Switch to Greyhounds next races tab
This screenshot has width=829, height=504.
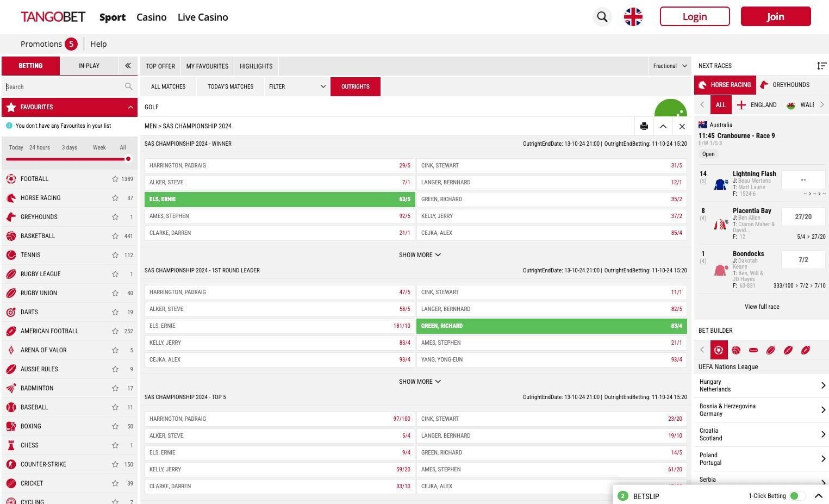[x=784, y=85]
